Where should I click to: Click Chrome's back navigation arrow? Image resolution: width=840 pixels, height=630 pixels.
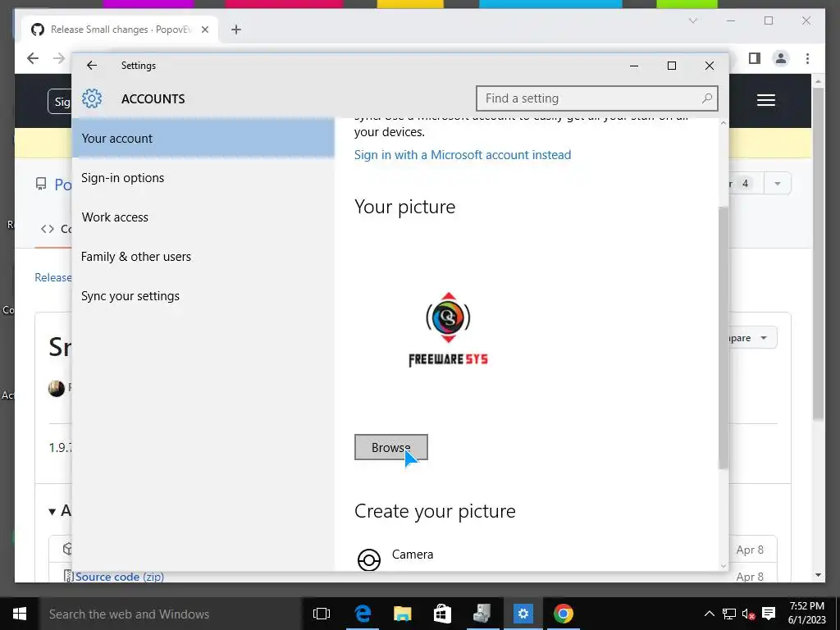tap(33, 58)
